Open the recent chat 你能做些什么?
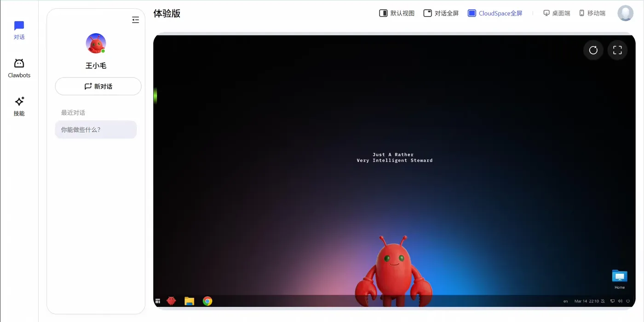The width and height of the screenshot is (644, 322). [96, 129]
